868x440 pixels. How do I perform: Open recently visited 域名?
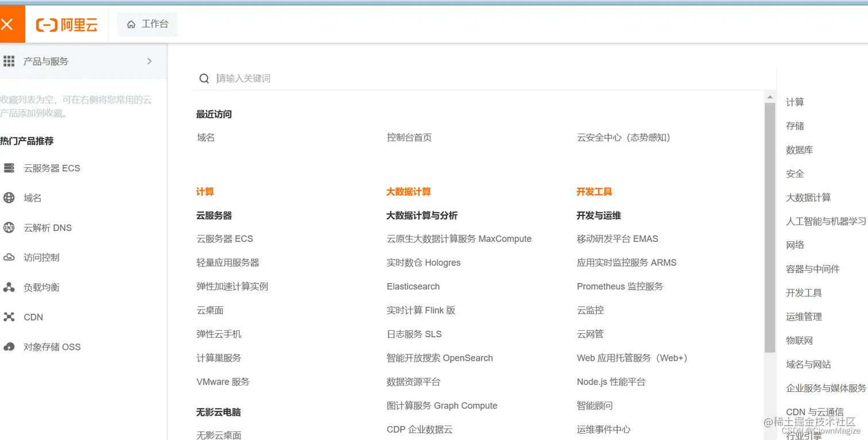pyautogui.click(x=206, y=137)
